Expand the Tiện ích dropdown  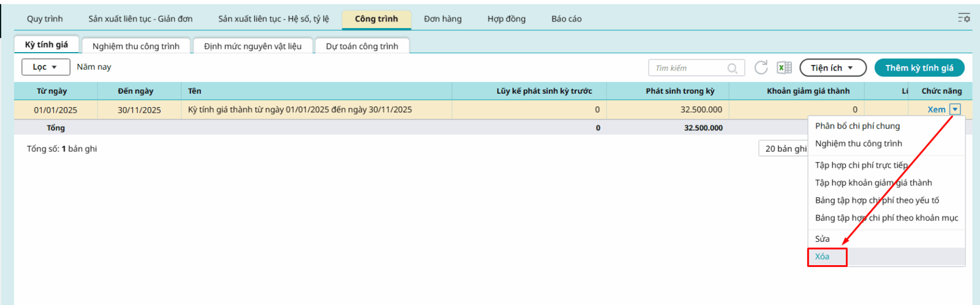pyautogui.click(x=832, y=68)
